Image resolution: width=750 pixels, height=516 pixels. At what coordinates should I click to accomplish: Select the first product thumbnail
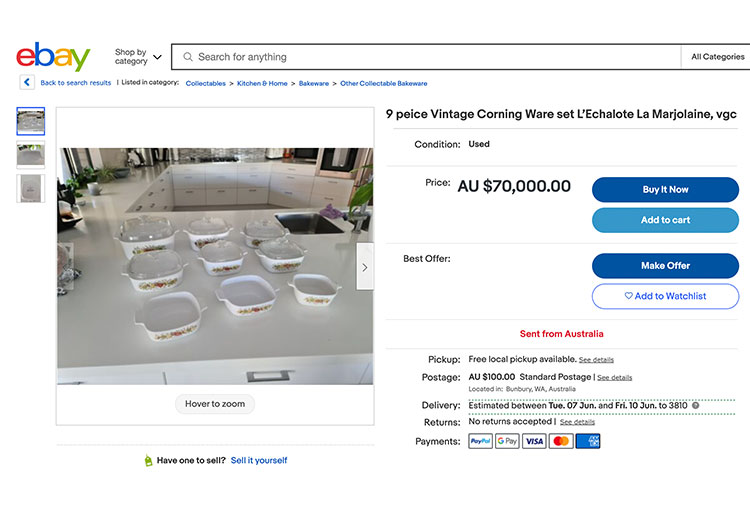[31, 121]
